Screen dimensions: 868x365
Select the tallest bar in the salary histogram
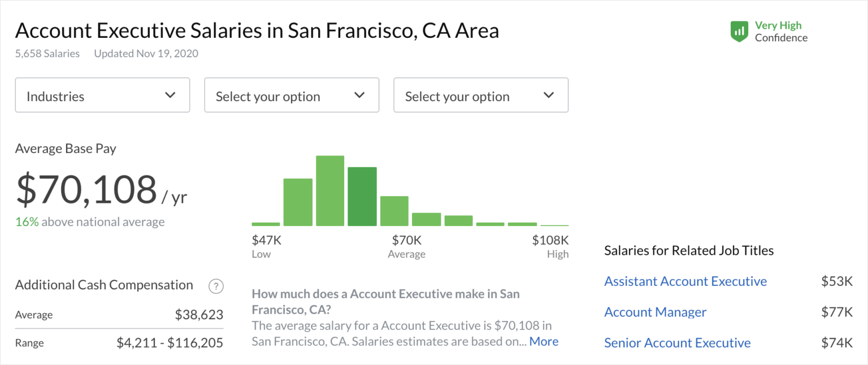(x=330, y=189)
